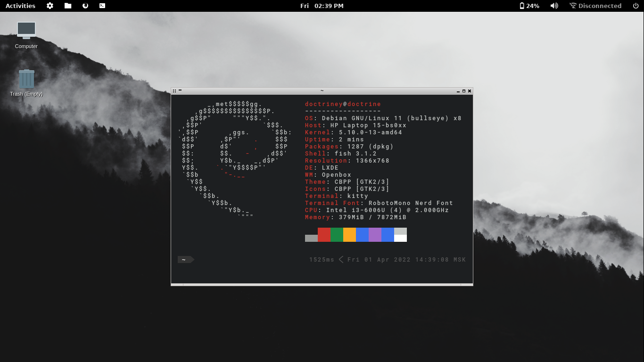Click the dark gray block before the red one

pyautogui.click(x=311, y=238)
